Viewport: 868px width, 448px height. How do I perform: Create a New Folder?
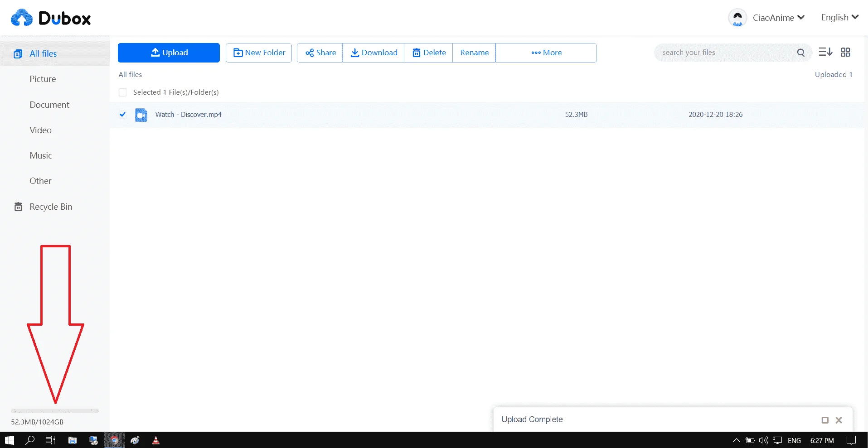(x=259, y=53)
